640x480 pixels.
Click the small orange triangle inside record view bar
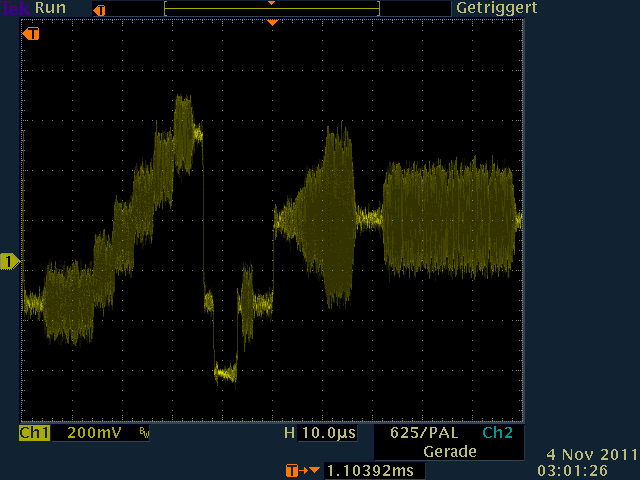(271, 4)
